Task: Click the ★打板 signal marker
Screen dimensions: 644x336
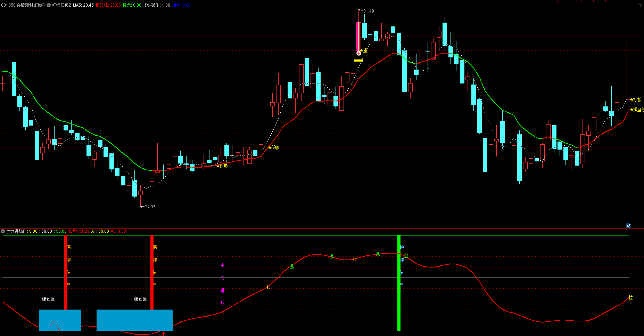Action: 636,99
